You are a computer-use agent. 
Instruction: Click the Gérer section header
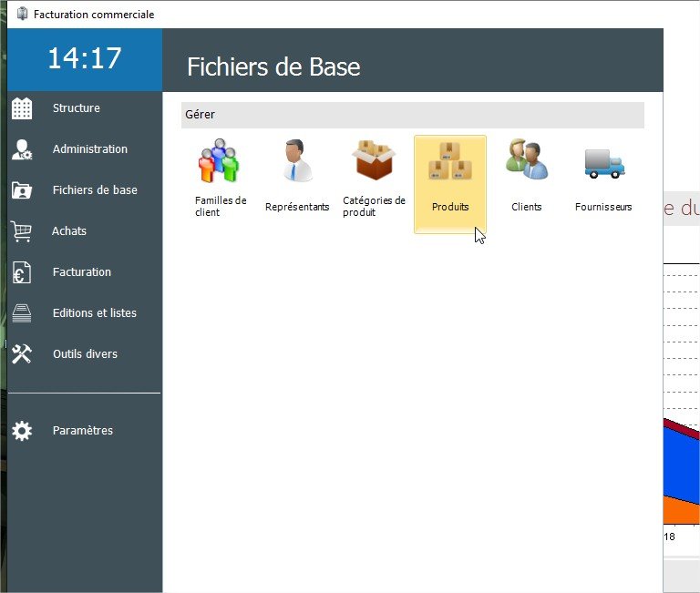pos(413,115)
